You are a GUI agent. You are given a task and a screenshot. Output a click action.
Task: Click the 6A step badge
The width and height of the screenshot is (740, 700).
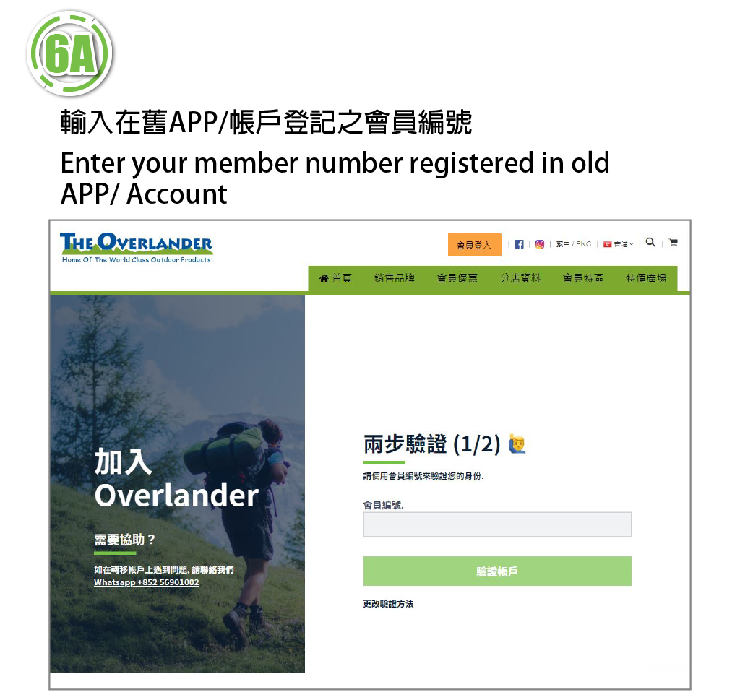tap(70, 53)
